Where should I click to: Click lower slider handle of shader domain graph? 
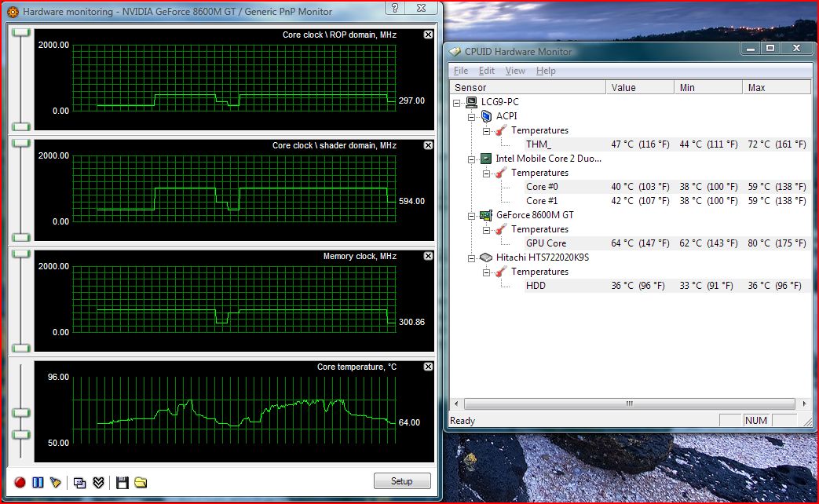[21, 238]
